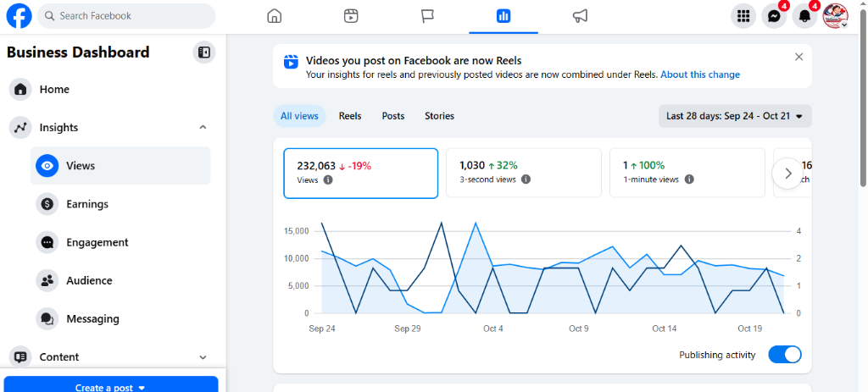Open the apps grid menu icon
868x392 pixels.
[743, 16]
